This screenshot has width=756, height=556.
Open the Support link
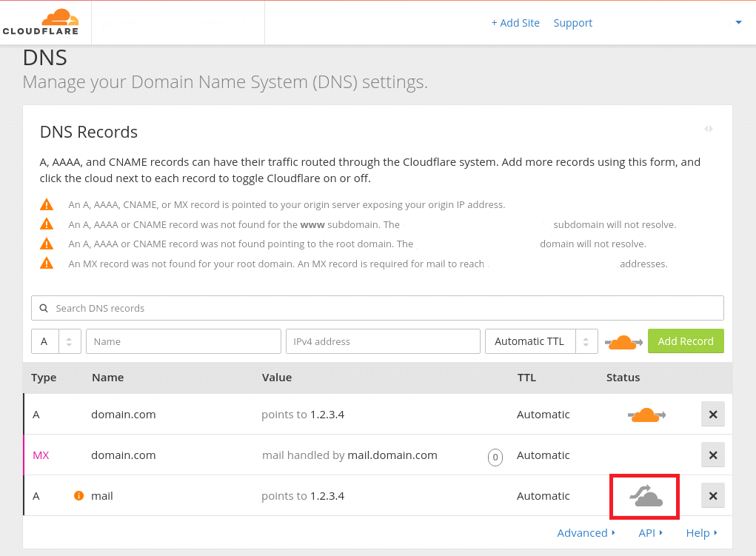(573, 23)
